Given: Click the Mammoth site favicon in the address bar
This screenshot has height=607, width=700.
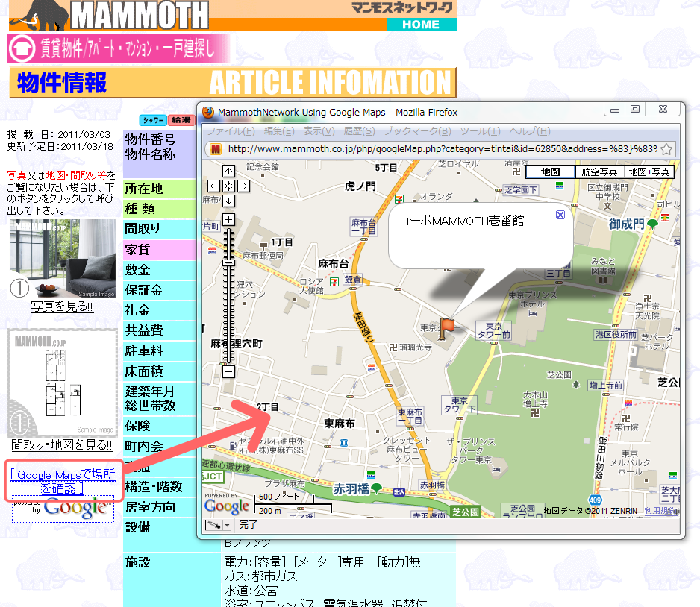Looking at the screenshot, I should [x=216, y=149].
